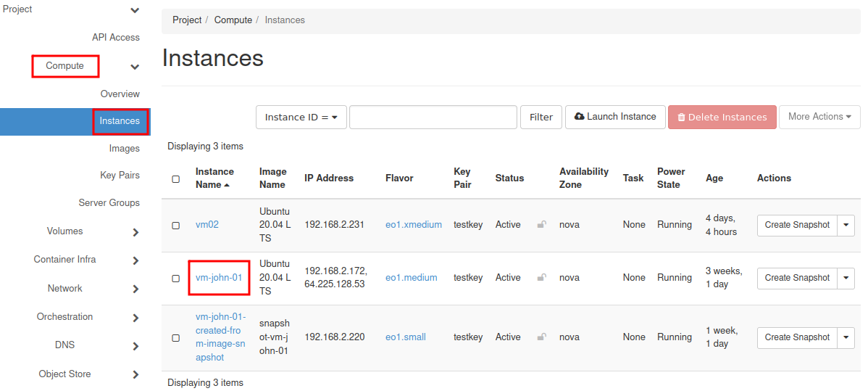The height and width of the screenshot is (391, 868).
Task: Select the checkbox for vm02
Action: pos(175,226)
